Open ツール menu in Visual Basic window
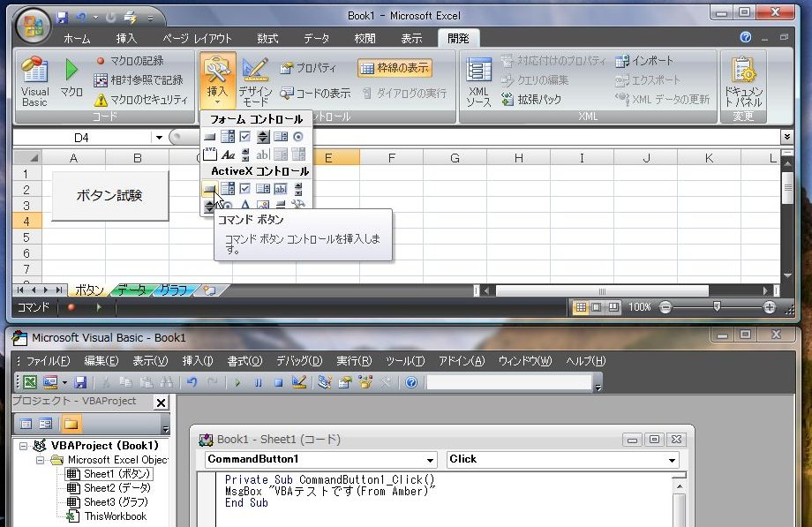 405,361
